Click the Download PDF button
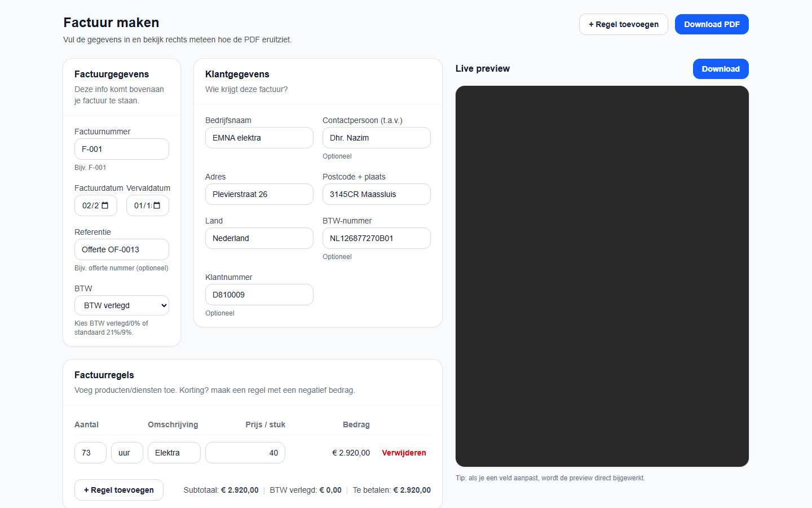This screenshot has height=508, width=812. point(712,24)
